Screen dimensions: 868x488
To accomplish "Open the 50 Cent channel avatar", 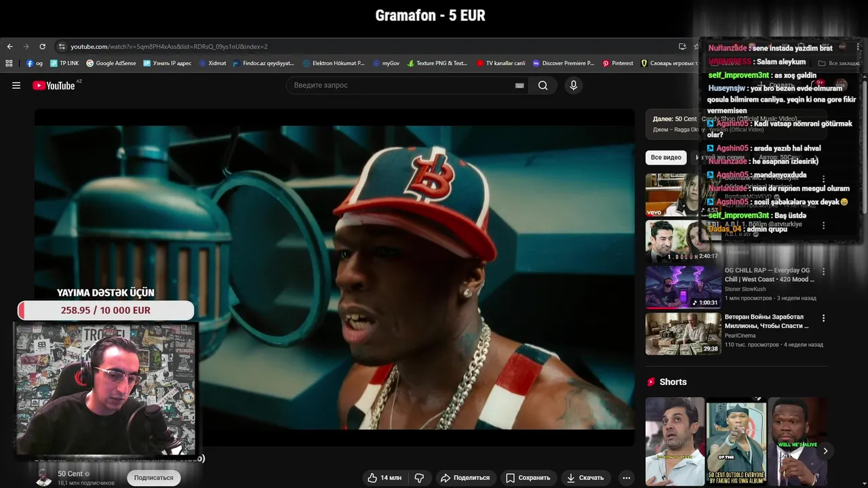I will 44,477.
